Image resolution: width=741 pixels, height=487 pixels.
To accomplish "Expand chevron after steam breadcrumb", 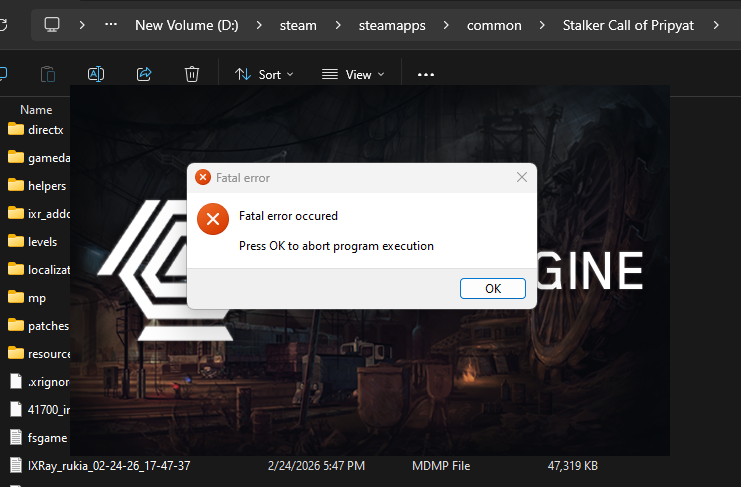I will (338, 25).
